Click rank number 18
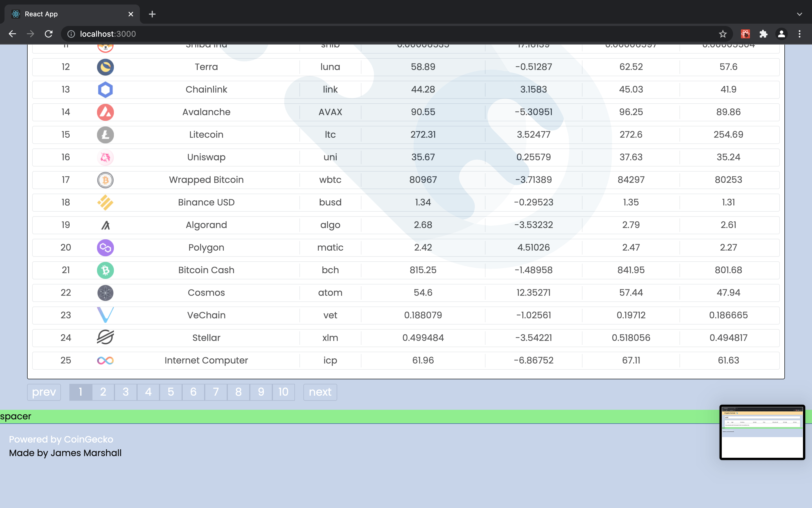The width and height of the screenshot is (812, 508). tap(66, 202)
